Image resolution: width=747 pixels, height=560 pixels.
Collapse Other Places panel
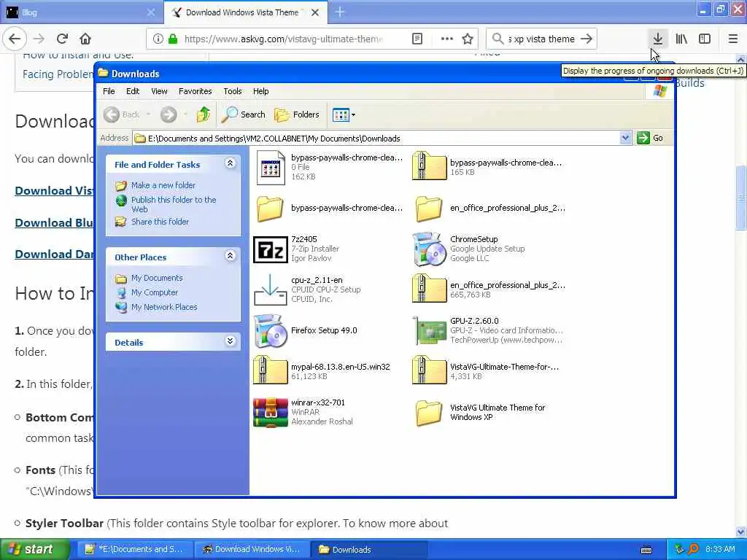230,256
